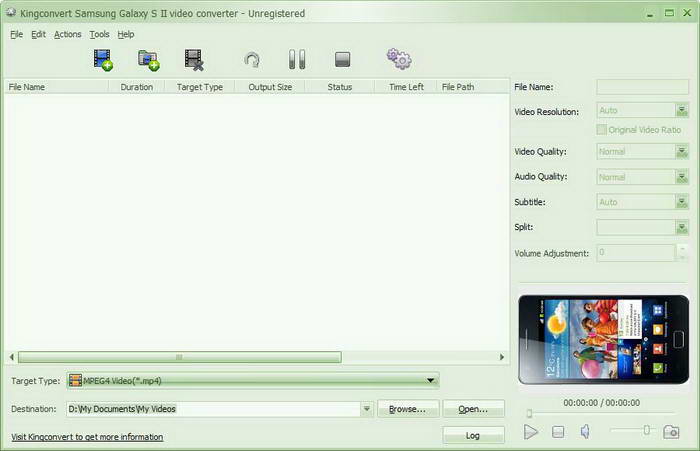Open the Help menu
Viewport: 700px width, 451px height.
[x=126, y=34]
